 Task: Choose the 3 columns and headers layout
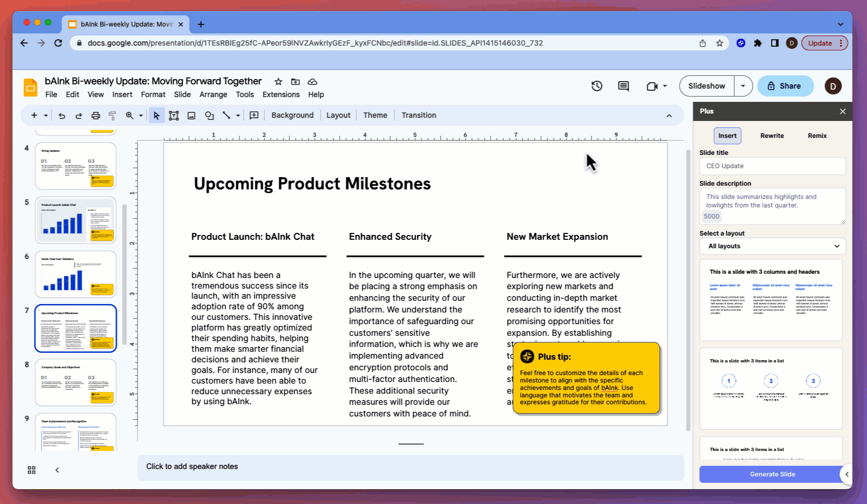click(x=771, y=300)
